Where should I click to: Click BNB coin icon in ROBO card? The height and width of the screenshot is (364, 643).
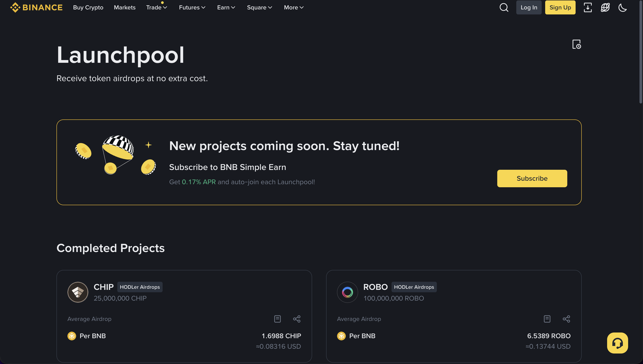pos(341,336)
